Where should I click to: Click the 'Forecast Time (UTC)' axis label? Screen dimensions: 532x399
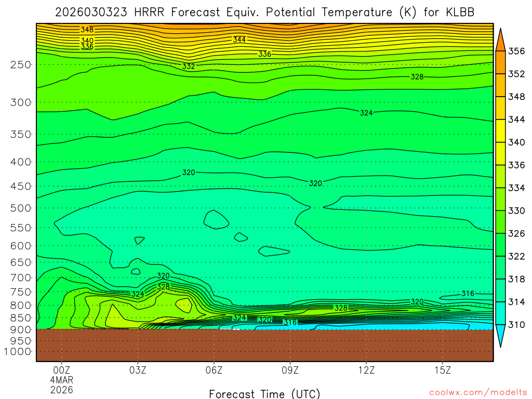coord(264,394)
